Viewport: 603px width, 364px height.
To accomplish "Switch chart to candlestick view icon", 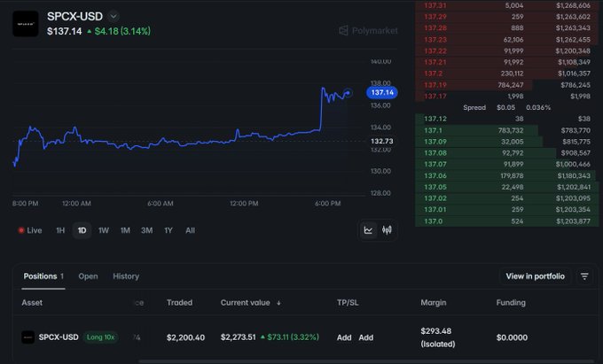I will coord(387,230).
